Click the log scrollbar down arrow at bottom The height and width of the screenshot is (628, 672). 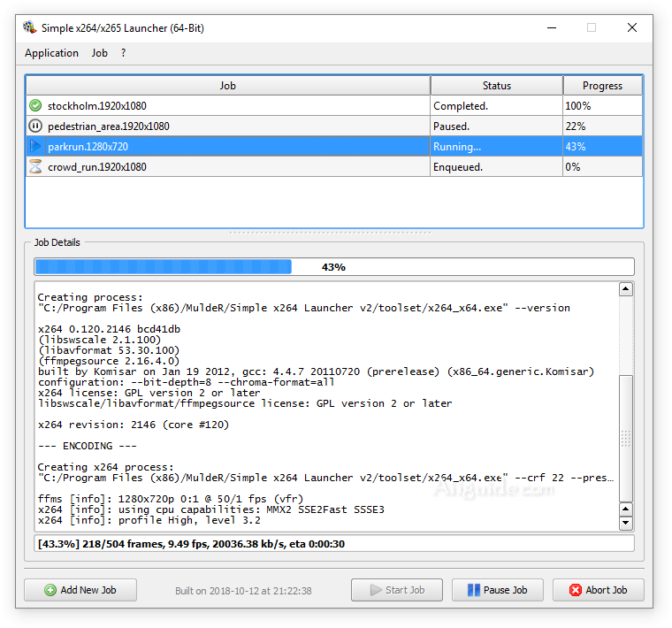[626, 523]
